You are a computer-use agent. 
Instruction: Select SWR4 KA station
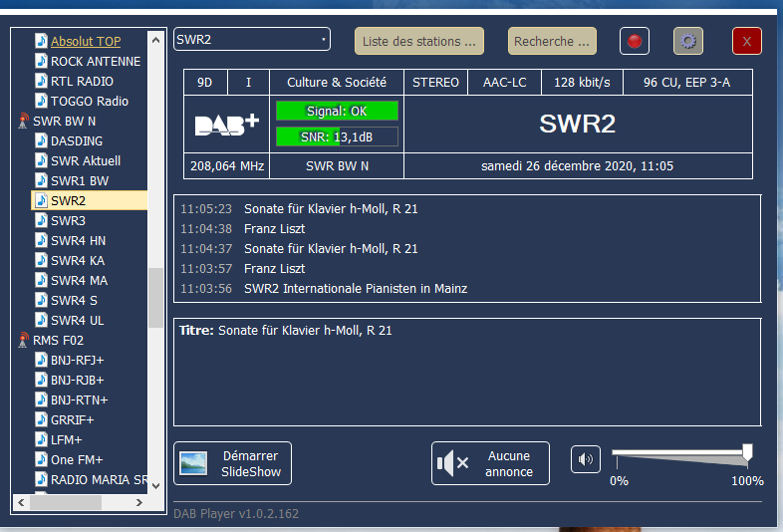point(78,261)
